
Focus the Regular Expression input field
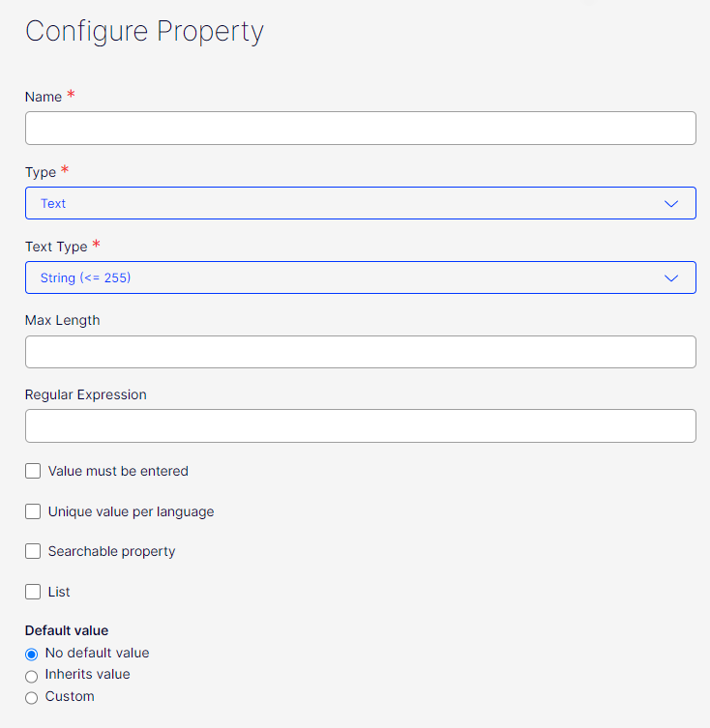[360, 425]
